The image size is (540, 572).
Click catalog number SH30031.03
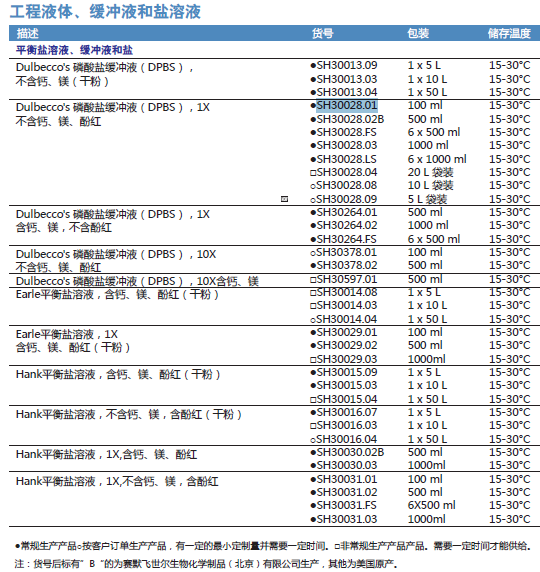[x=347, y=519]
